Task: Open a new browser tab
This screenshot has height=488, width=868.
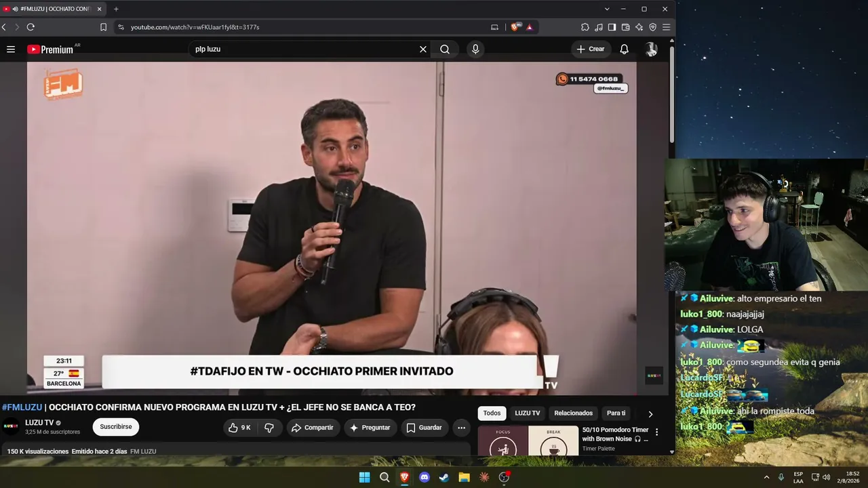Action: (x=116, y=9)
